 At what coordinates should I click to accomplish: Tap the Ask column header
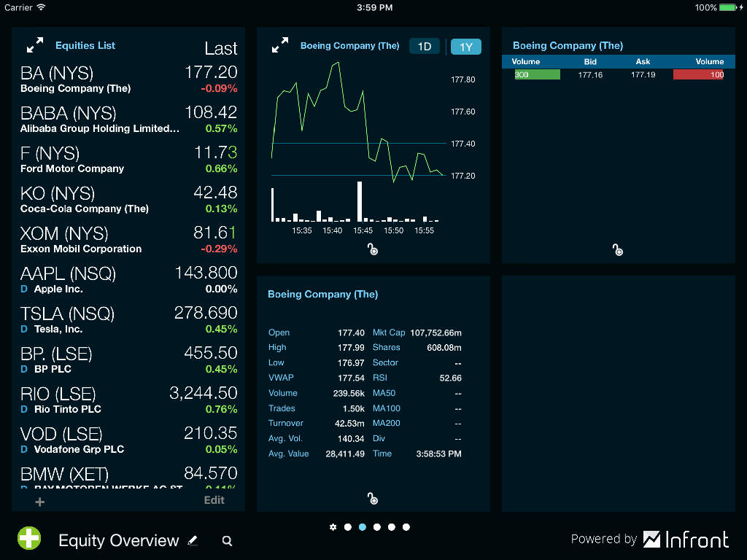(x=643, y=61)
